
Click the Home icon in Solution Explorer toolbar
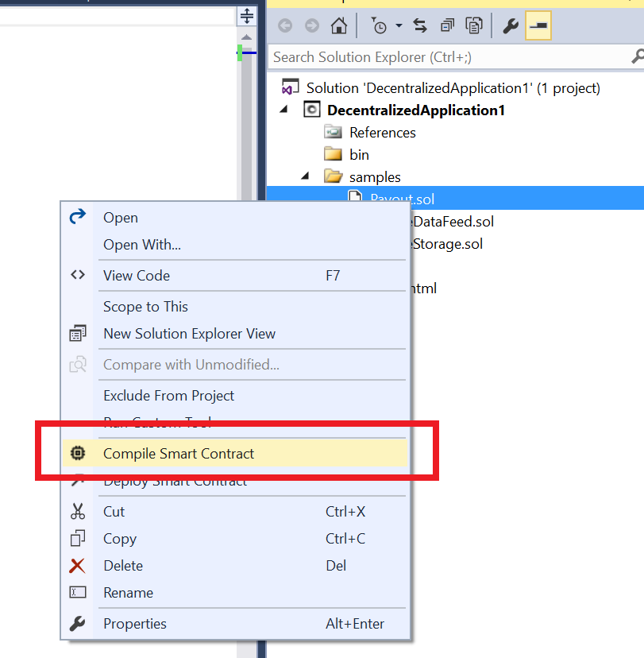click(x=338, y=25)
